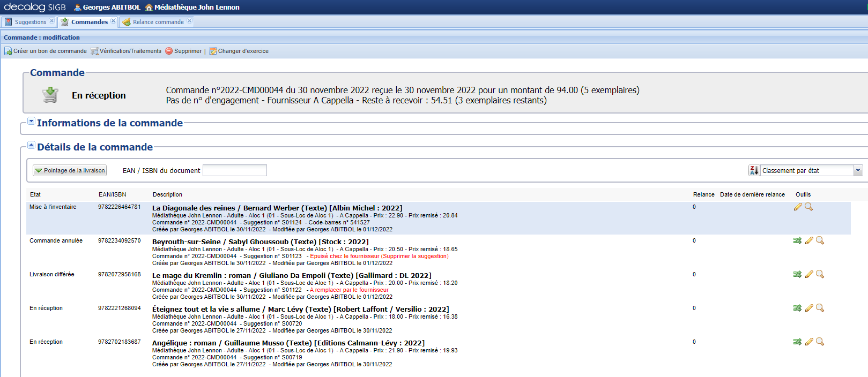Click green shuffle-arrows icon for Beyrouth-sur-Seine
The height and width of the screenshot is (377, 868).
(798, 240)
